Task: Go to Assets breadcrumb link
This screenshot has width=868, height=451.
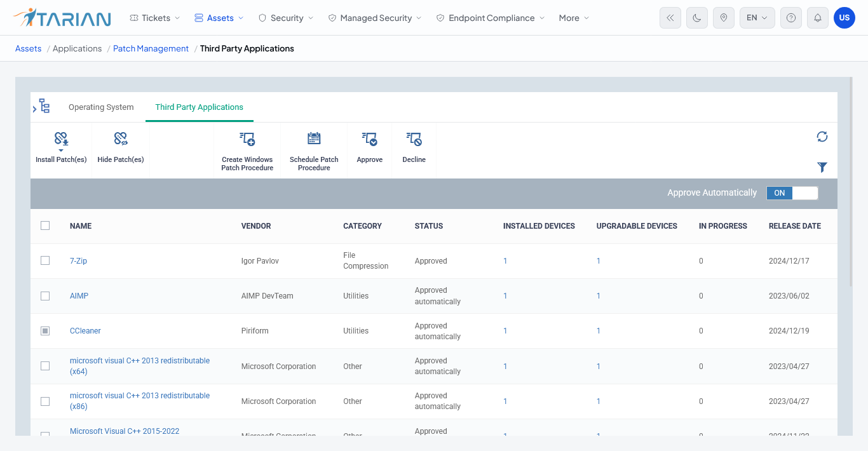Action: click(x=29, y=48)
